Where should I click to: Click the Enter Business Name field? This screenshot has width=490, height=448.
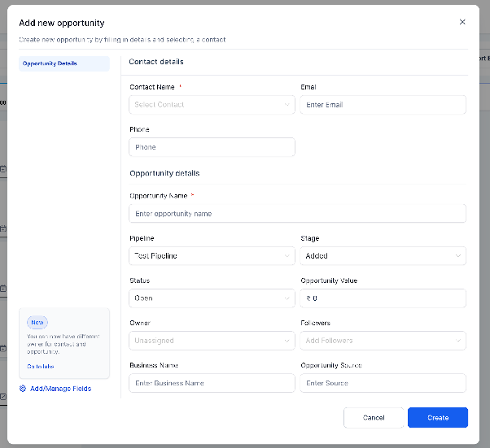(212, 383)
